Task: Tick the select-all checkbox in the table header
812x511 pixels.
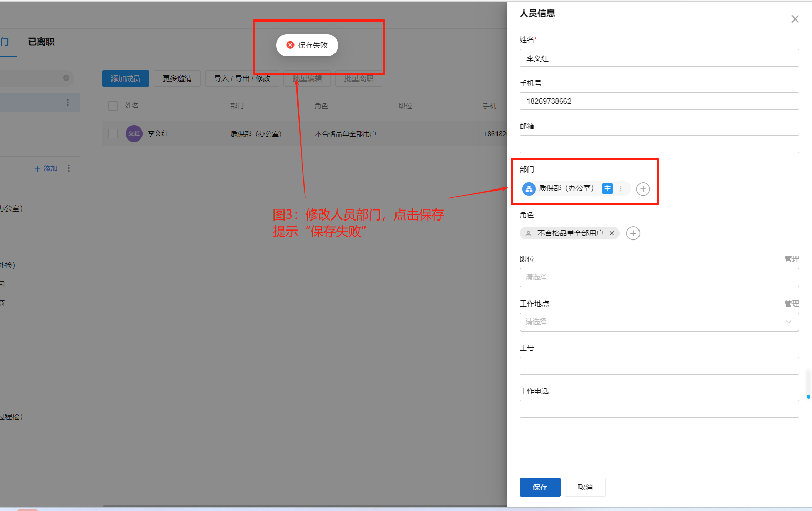Action: tap(113, 106)
